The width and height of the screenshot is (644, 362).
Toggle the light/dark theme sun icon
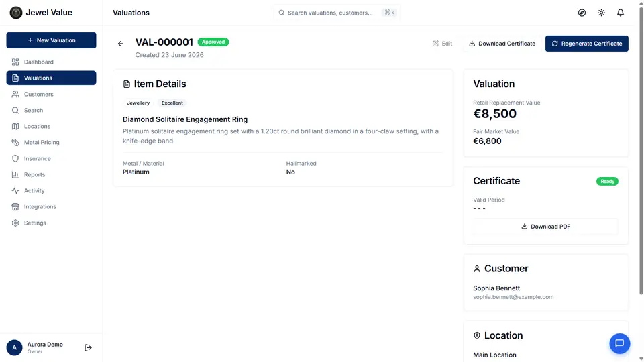[601, 13]
